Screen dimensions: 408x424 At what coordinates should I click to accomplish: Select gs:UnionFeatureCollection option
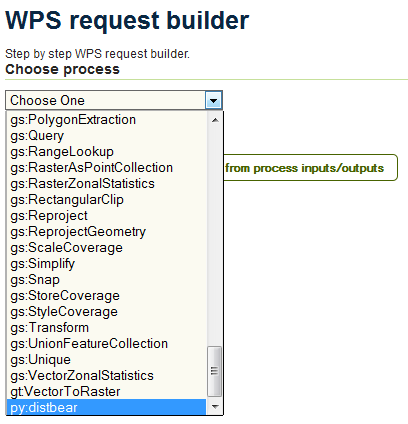[x=106, y=344]
